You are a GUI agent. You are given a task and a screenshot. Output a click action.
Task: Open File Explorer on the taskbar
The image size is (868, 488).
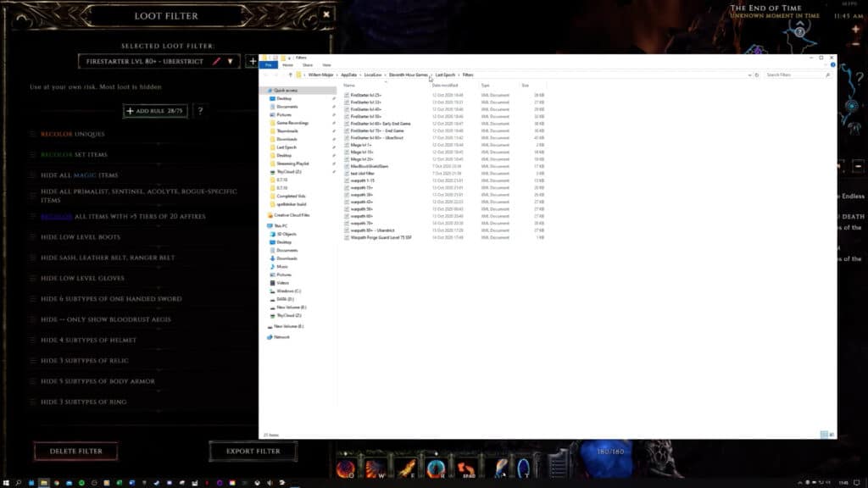pos(44,483)
